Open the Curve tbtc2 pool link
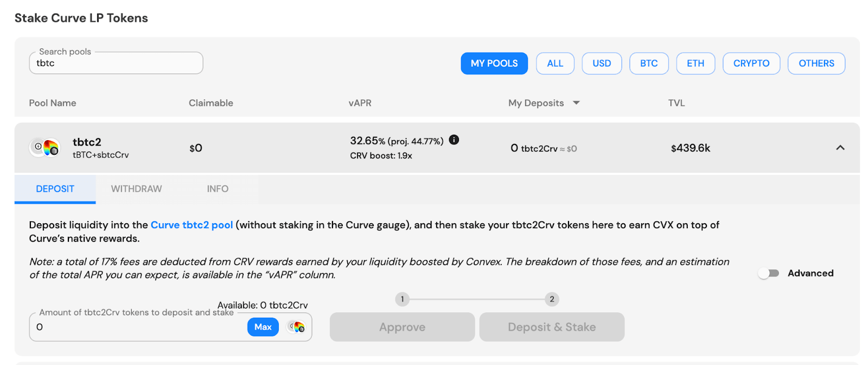Viewport: 868px width, 365px height. point(192,225)
